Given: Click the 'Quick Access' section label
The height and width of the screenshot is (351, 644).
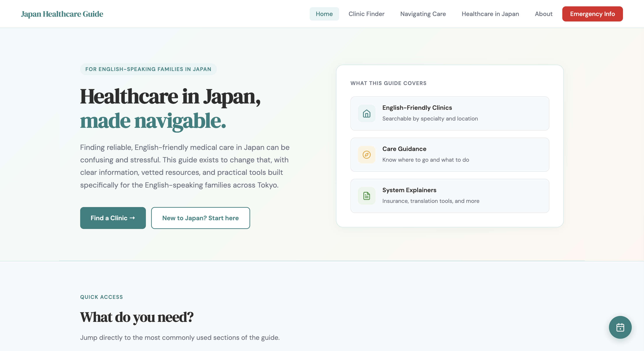Looking at the screenshot, I should pyautogui.click(x=101, y=297).
